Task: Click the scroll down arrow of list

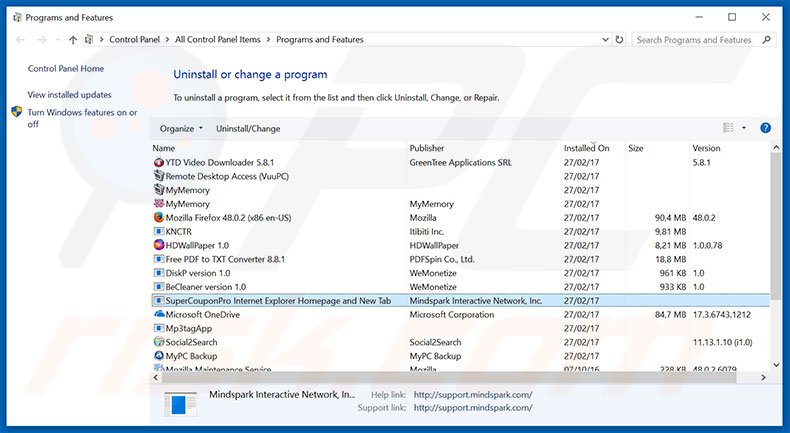Action: click(775, 364)
